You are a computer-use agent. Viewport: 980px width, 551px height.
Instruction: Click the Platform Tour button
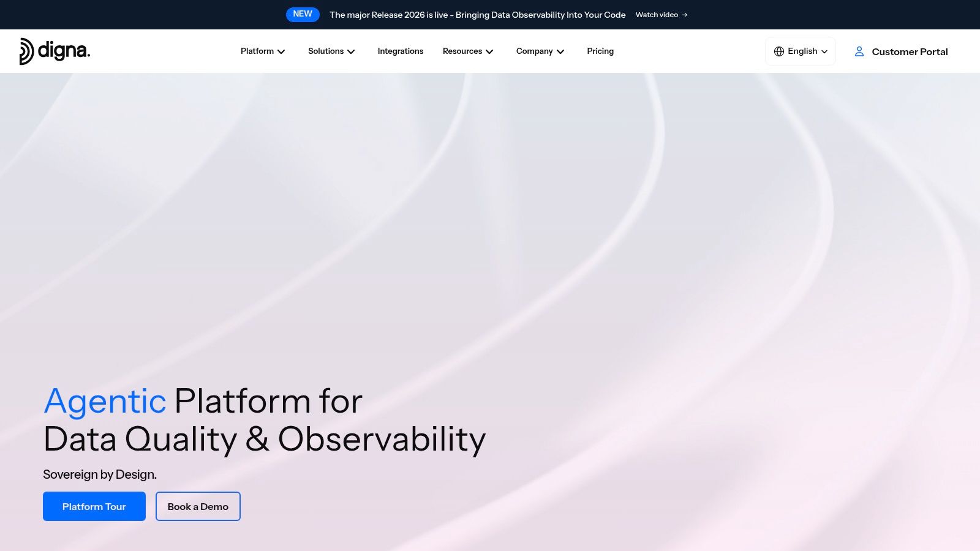click(94, 506)
